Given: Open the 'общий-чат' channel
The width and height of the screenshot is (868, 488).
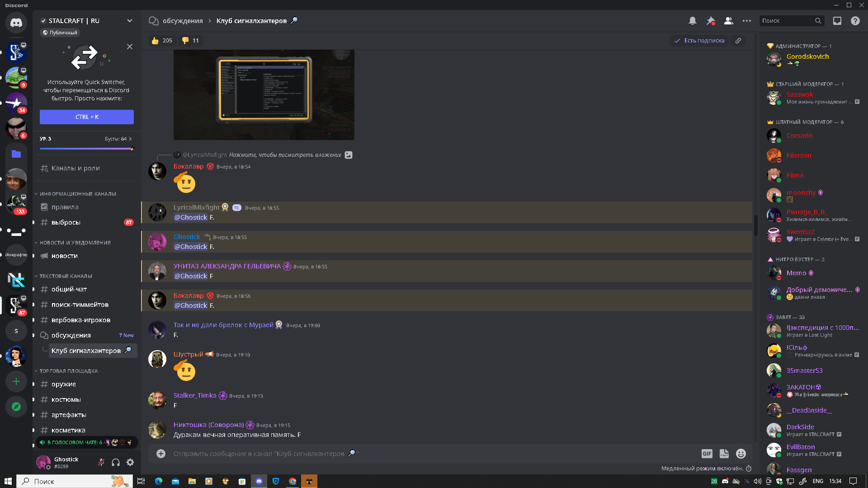Looking at the screenshot, I should [x=86, y=289].
